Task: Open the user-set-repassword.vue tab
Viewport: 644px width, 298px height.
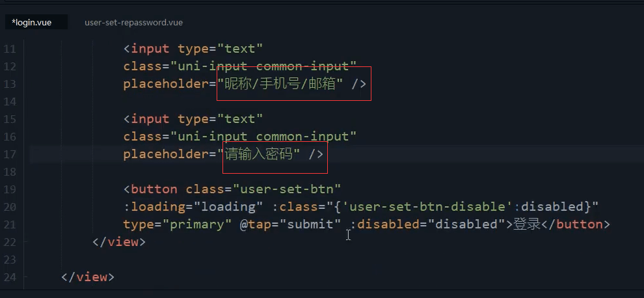Action: click(x=133, y=23)
